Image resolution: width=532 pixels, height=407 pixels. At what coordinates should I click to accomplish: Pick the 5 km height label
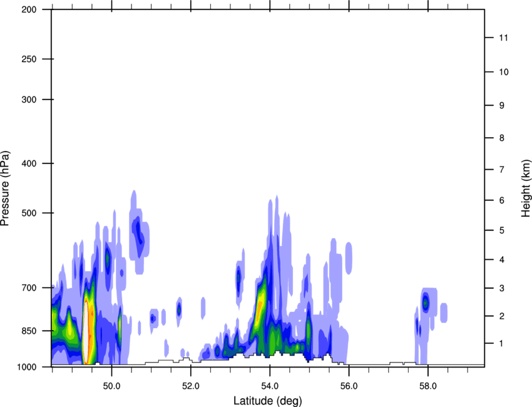click(x=502, y=230)
